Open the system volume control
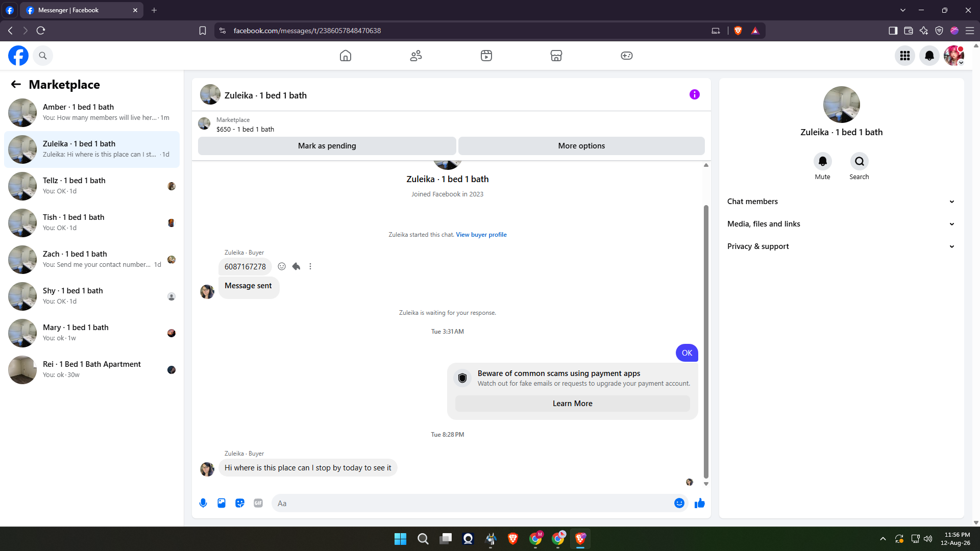The height and width of the screenshot is (551, 980). 928,539
